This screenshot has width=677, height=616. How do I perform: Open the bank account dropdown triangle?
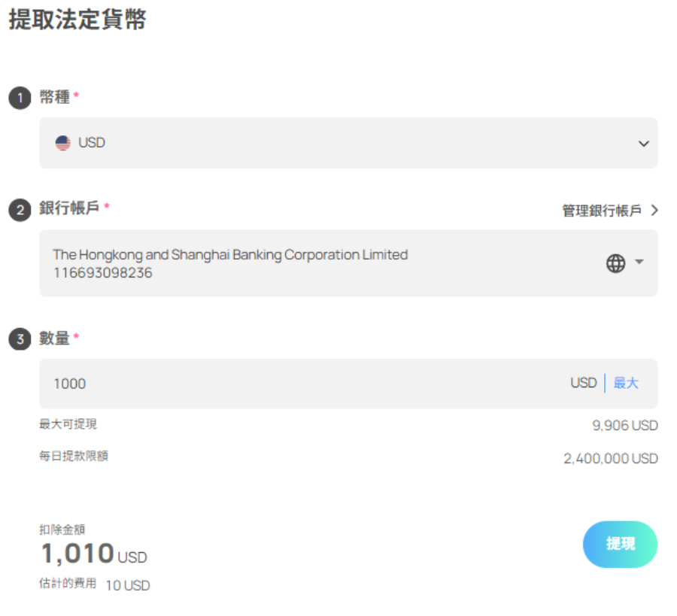(x=639, y=262)
